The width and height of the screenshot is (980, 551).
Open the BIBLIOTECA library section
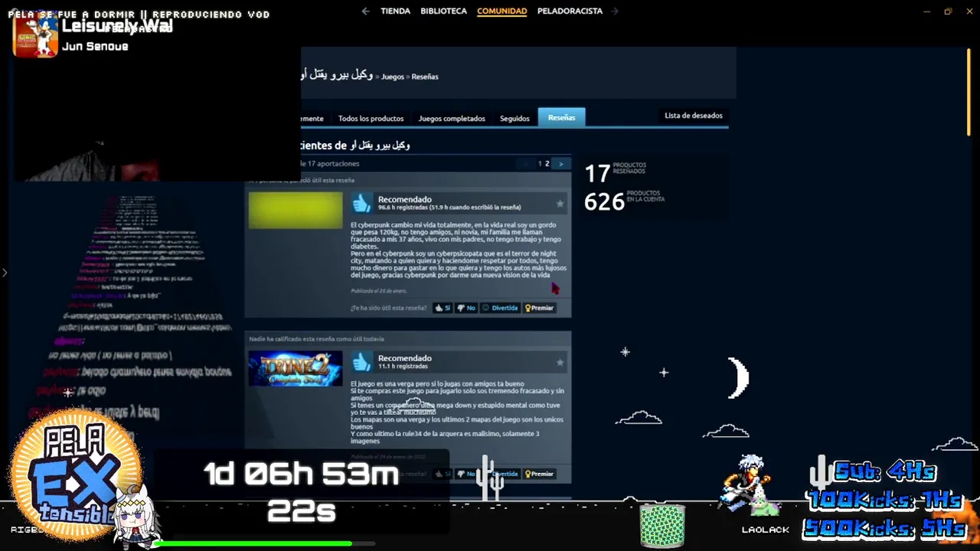point(443,11)
